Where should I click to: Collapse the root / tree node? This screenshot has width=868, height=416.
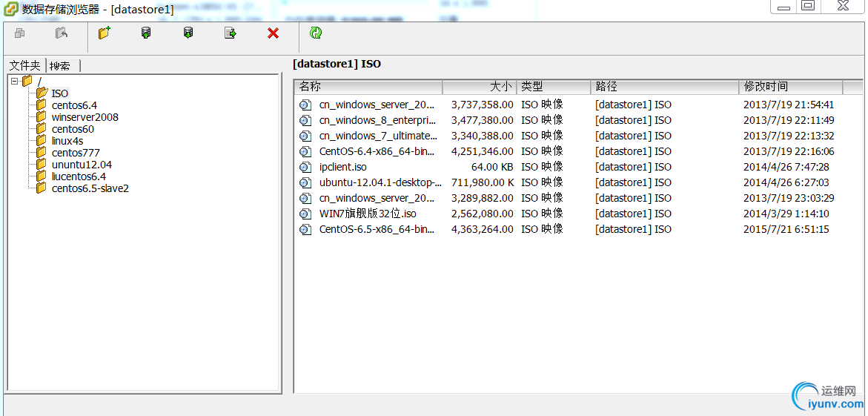[14, 82]
